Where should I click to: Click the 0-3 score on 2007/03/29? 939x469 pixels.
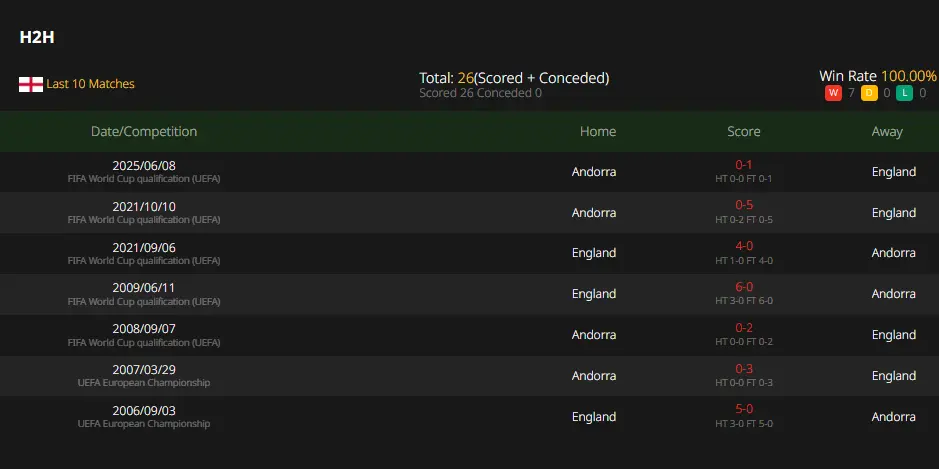(x=744, y=369)
